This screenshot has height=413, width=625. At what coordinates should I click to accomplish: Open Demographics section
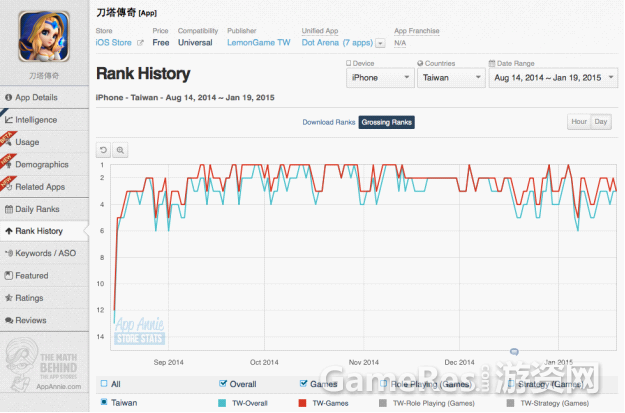coord(44,164)
